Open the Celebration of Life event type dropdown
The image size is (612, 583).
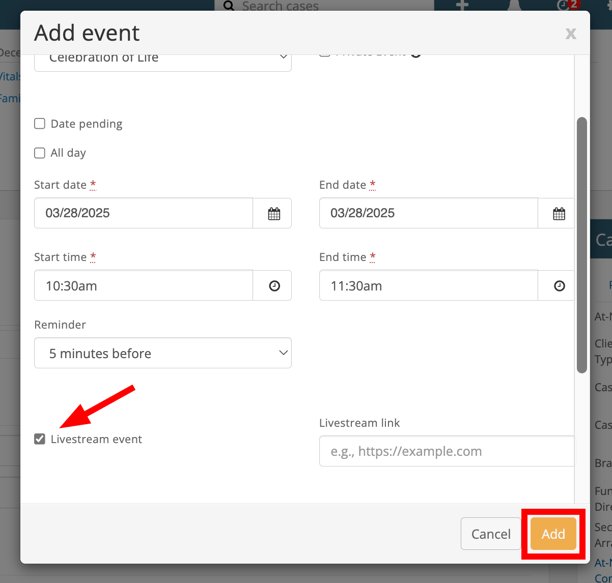(163, 62)
